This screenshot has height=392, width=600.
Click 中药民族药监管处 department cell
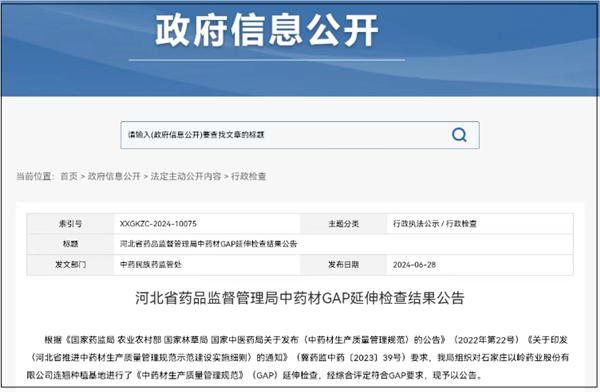point(151,265)
